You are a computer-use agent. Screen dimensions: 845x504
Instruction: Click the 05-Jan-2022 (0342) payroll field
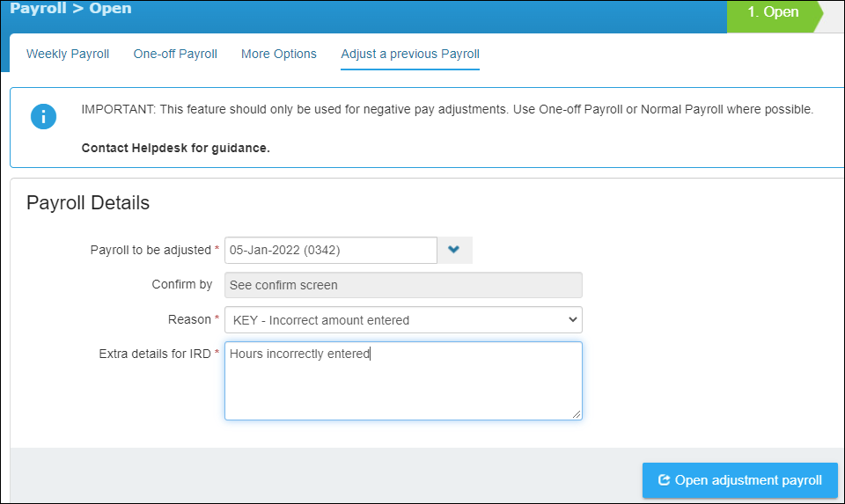click(331, 250)
